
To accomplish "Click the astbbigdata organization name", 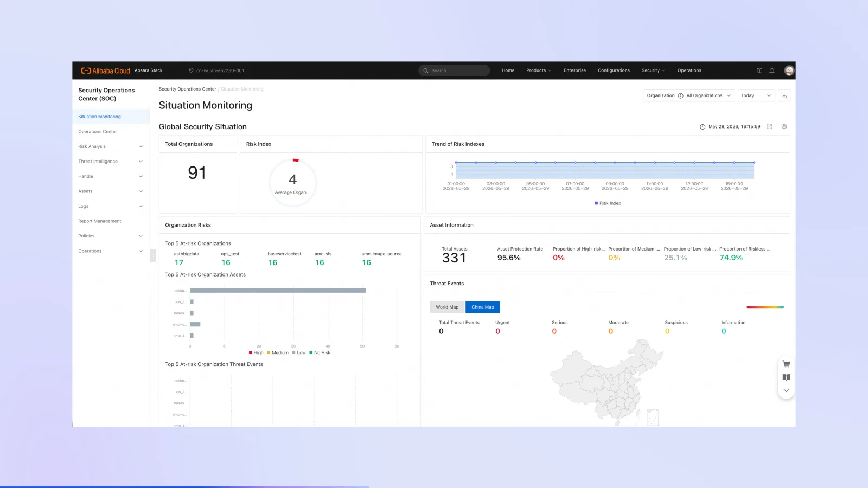I will tap(186, 254).
